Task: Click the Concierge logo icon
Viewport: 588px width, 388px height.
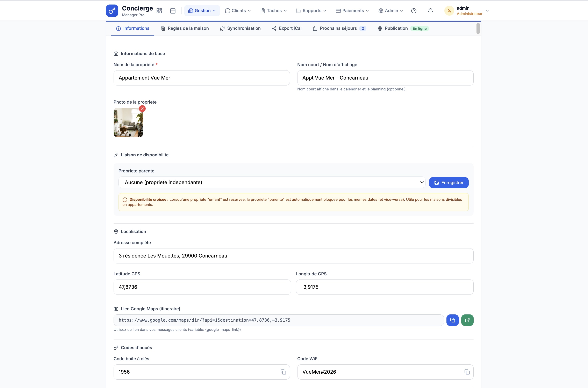Action: click(x=112, y=11)
